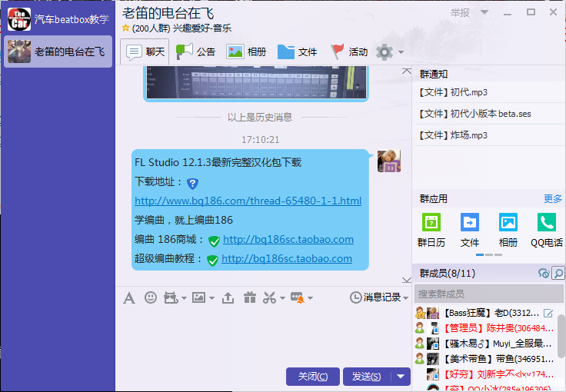Click the send image icon
Viewport: 566px width, 392px height.
(x=198, y=297)
